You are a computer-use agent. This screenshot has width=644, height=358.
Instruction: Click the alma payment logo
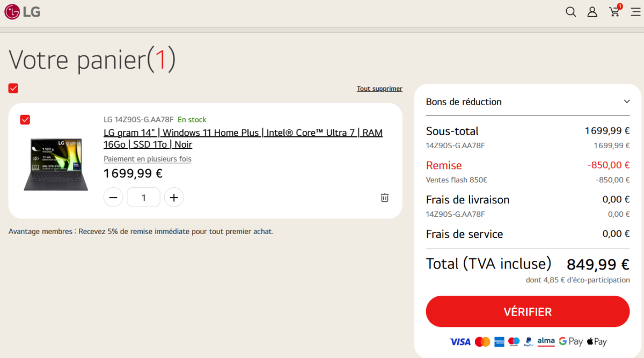(x=546, y=341)
